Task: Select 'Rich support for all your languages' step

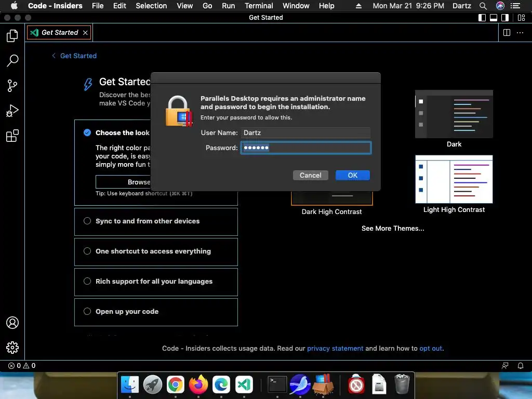Action: click(x=156, y=282)
